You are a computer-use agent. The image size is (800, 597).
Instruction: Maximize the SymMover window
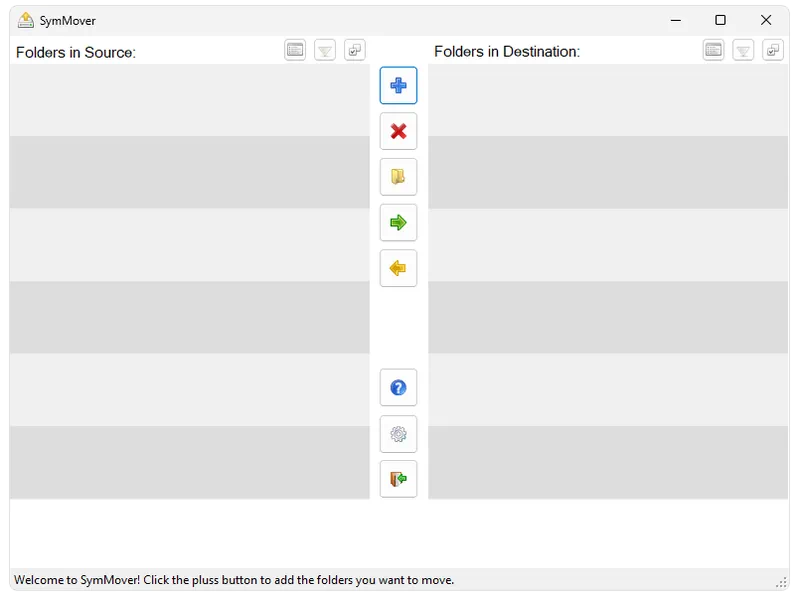click(x=720, y=20)
